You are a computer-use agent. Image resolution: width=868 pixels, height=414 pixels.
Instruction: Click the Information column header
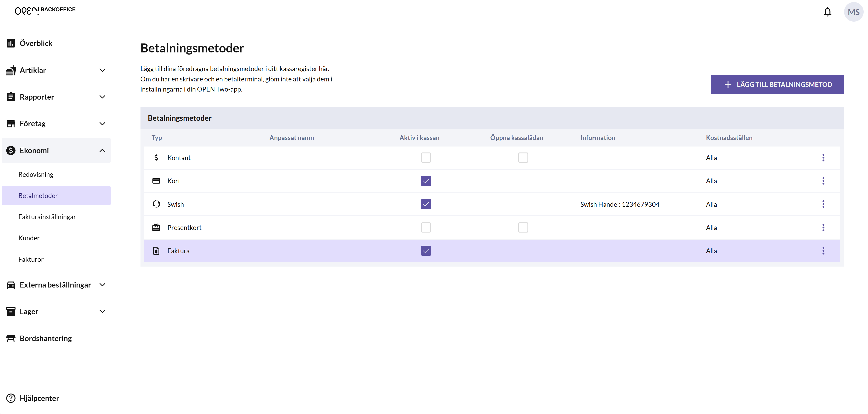point(597,138)
